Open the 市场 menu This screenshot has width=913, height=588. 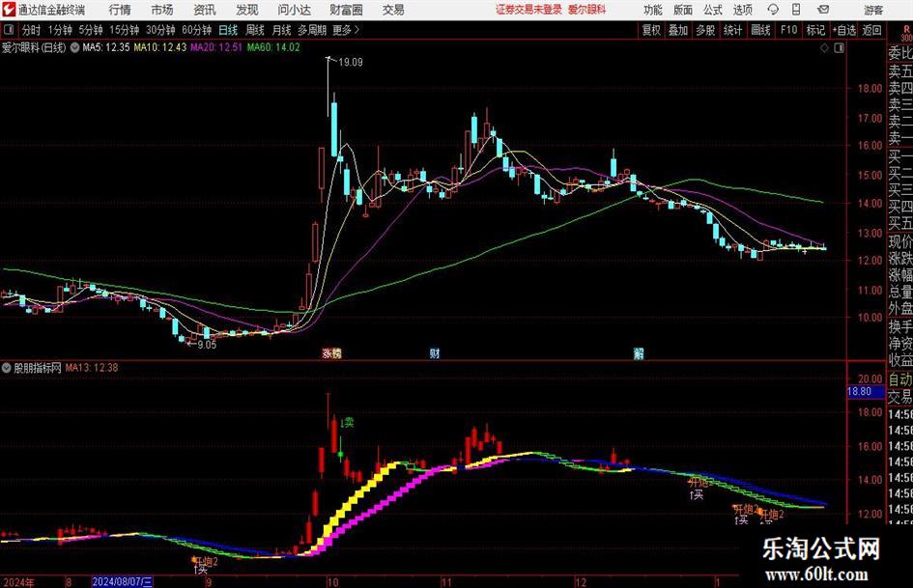click(162, 10)
